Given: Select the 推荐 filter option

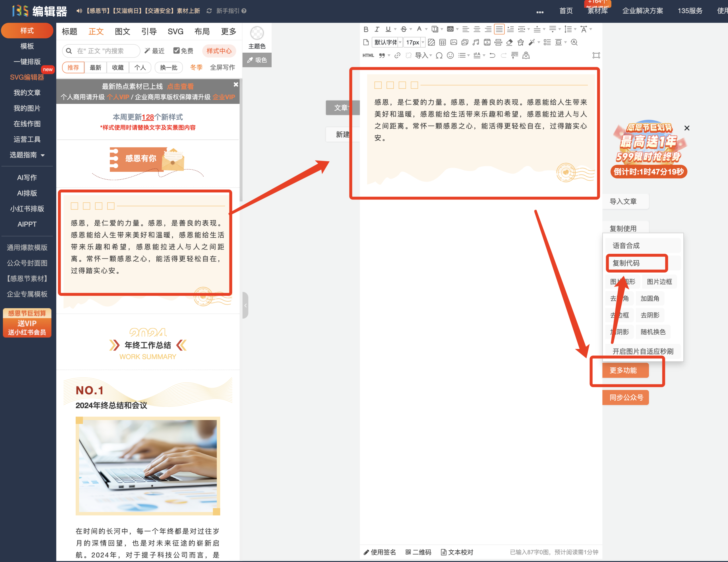Looking at the screenshot, I should (x=73, y=67).
